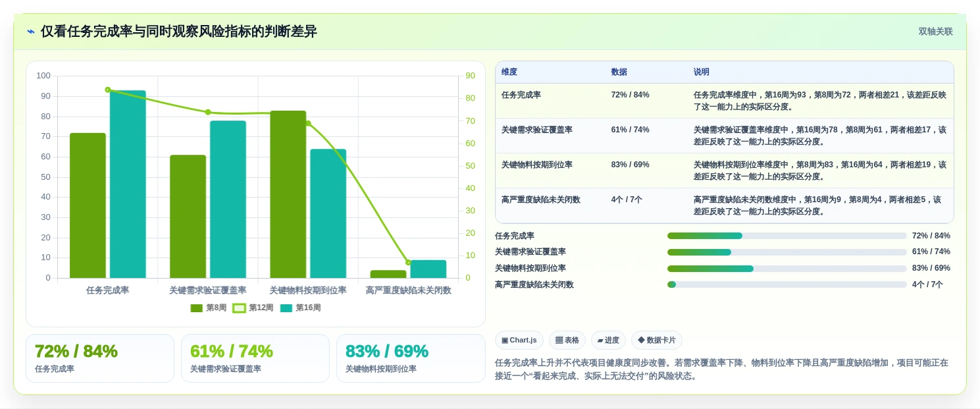Click the lightning icon beside the title
The width and height of the screenshot is (980, 409).
tap(31, 31)
